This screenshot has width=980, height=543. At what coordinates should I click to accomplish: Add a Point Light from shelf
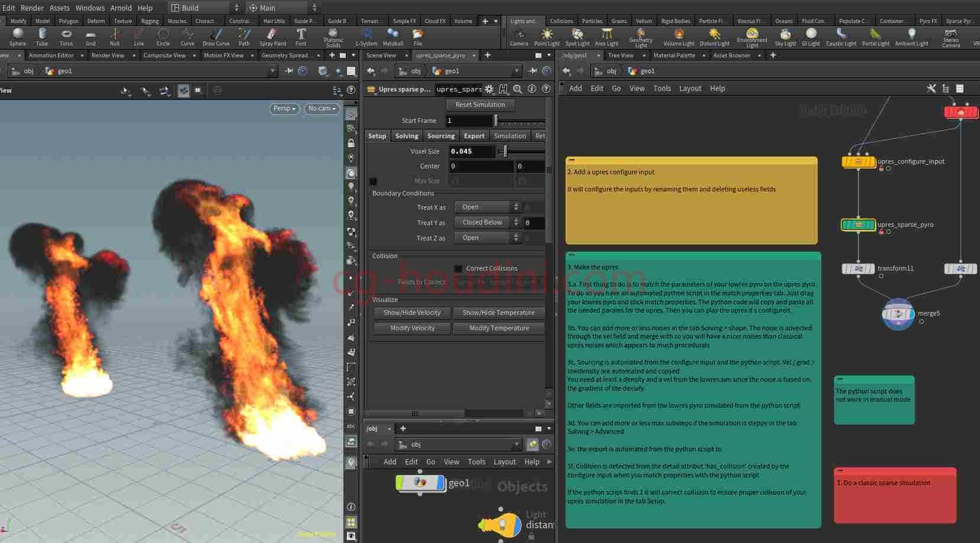(x=547, y=37)
